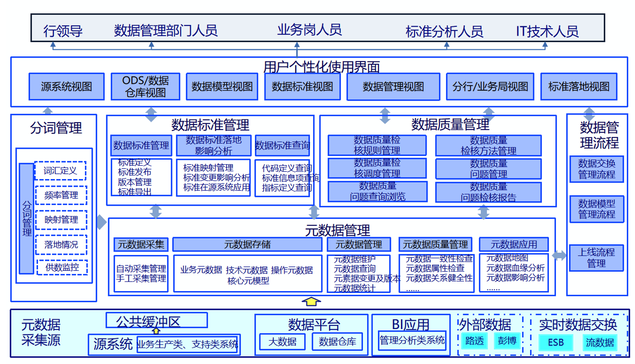Select the ESB cyan box
This screenshot has width=635, height=364.
[x=556, y=342]
